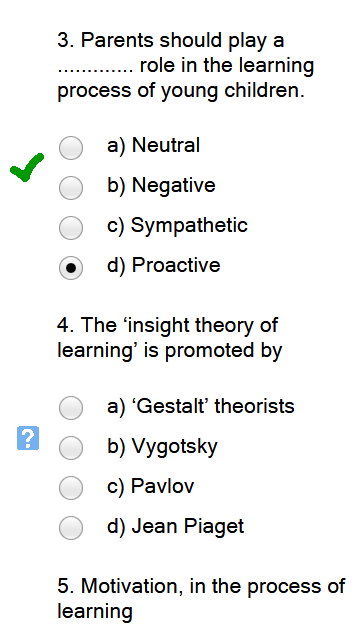Click the 'd) Proactive' answer label

[164, 265]
